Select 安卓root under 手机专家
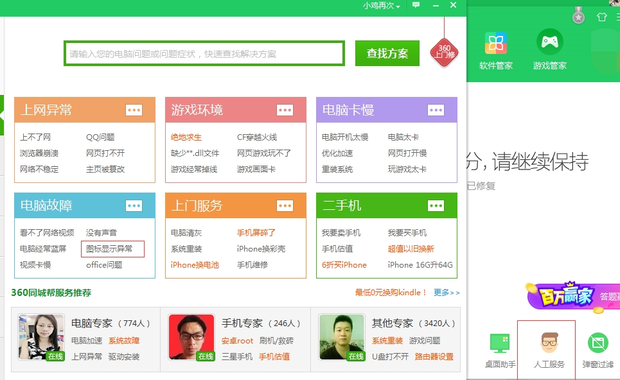Viewport: 620px width, 380px height. (x=237, y=340)
